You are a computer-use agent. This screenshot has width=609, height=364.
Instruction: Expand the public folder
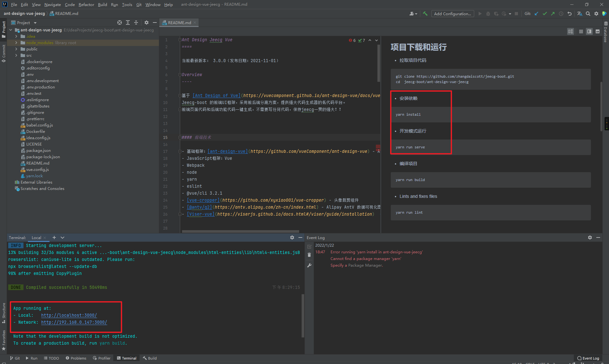(x=16, y=49)
